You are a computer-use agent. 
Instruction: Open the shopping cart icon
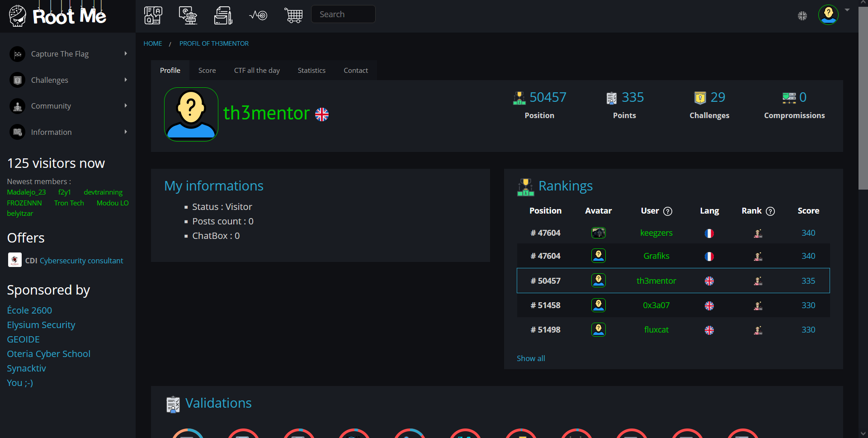pos(293,15)
